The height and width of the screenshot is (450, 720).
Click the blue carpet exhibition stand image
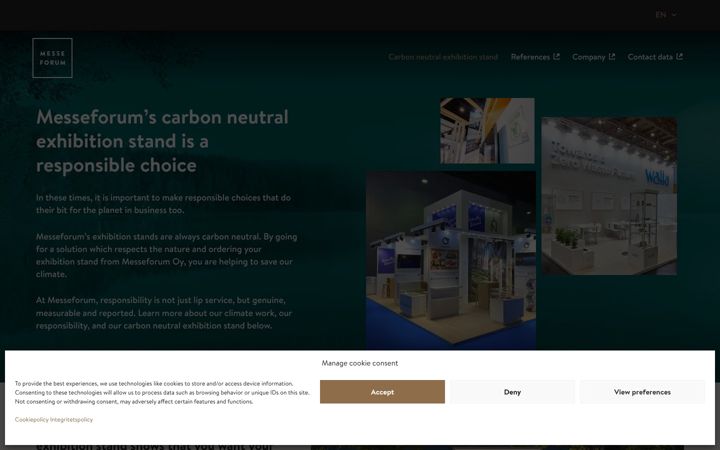click(x=451, y=260)
